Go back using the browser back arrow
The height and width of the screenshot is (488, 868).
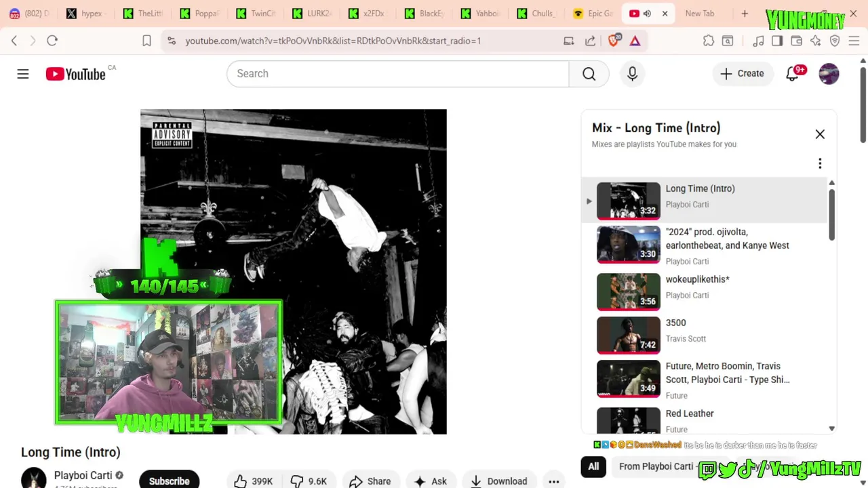[x=14, y=41]
